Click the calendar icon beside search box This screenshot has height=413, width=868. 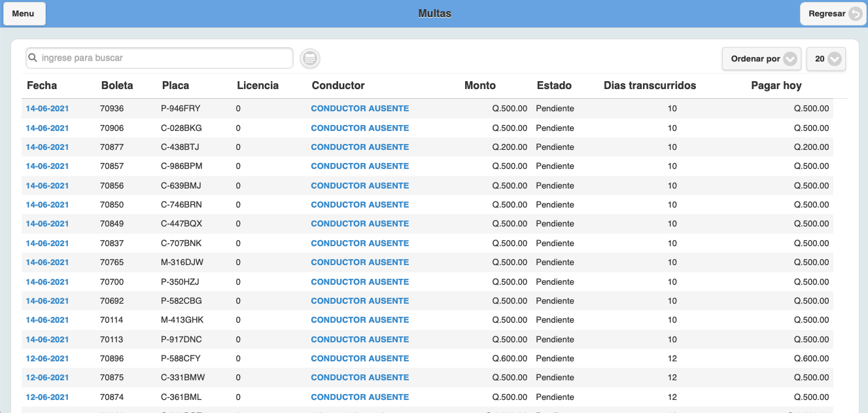point(310,58)
